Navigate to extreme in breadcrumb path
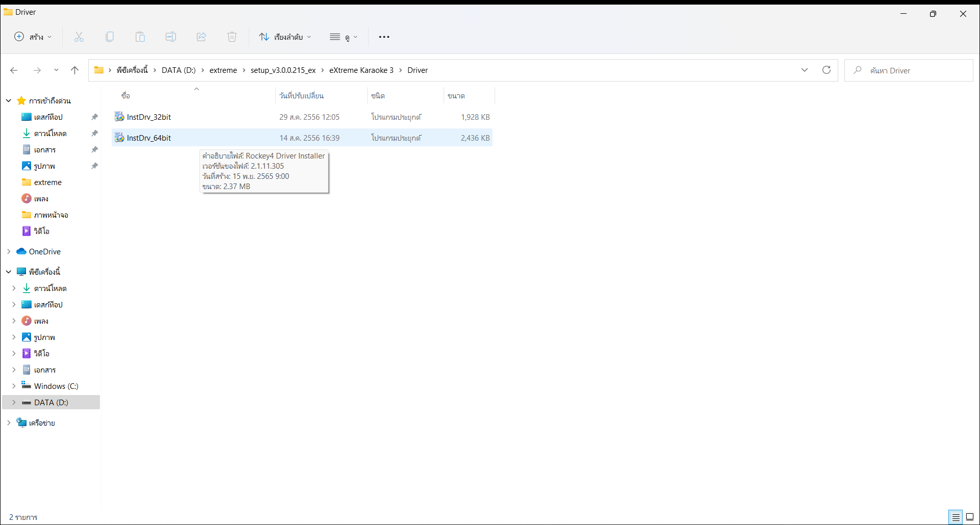980x525 pixels. point(223,70)
